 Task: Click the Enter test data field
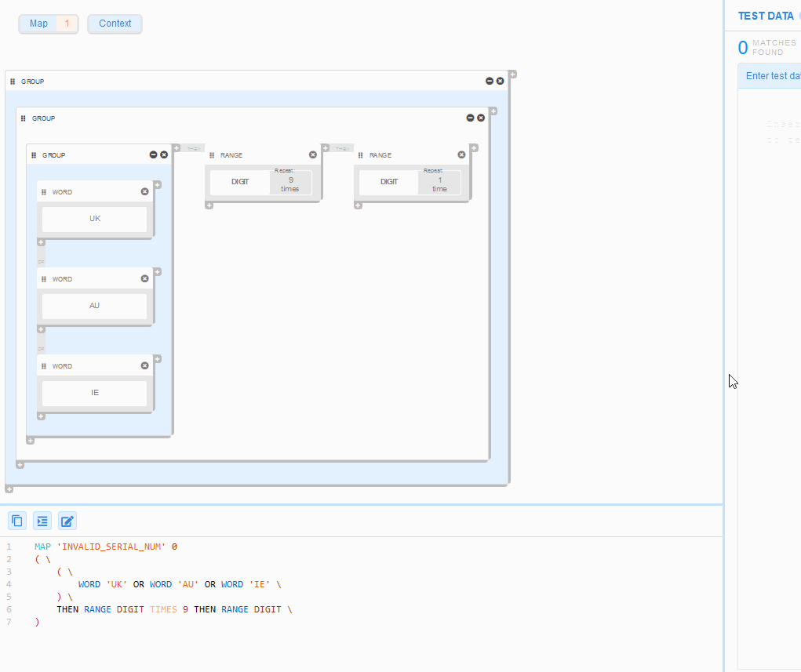tap(770, 76)
